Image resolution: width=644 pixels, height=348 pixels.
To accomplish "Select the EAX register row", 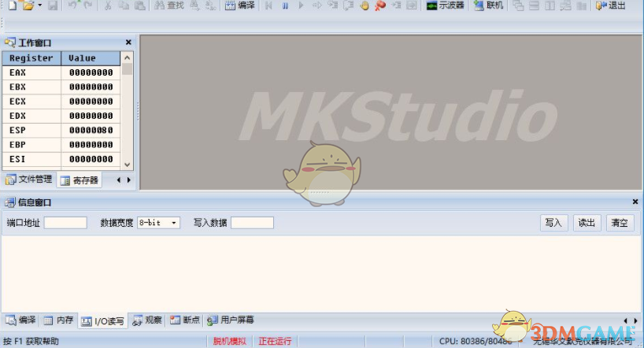I will click(x=61, y=72).
